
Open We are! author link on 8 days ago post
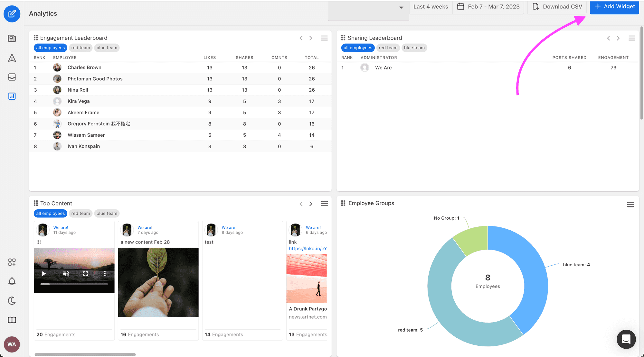point(229,227)
